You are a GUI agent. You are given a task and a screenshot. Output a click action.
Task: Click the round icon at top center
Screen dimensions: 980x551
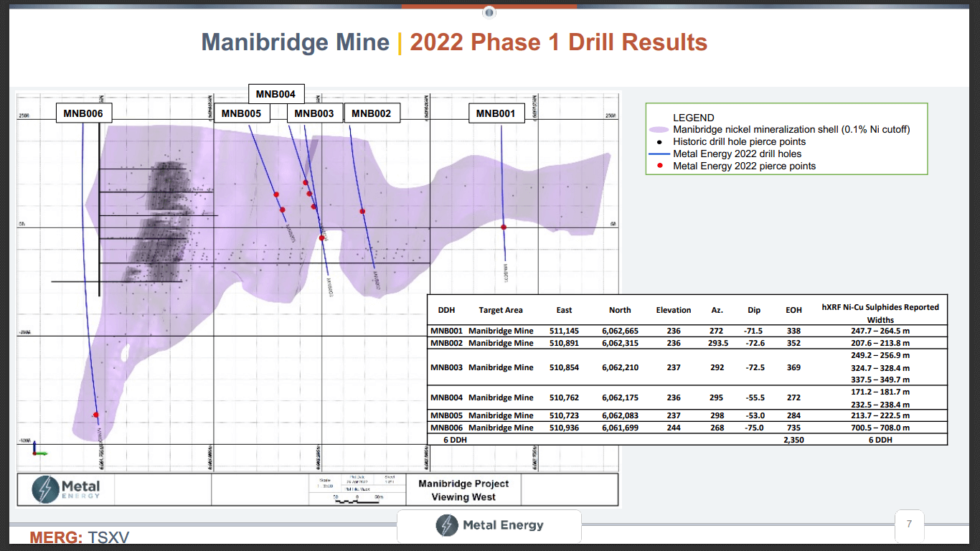[489, 12]
